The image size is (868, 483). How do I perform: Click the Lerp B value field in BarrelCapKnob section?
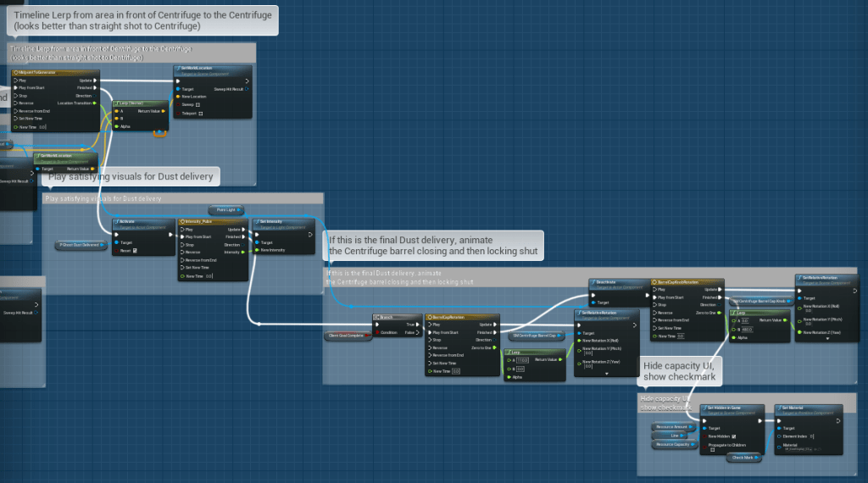coord(748,329)
